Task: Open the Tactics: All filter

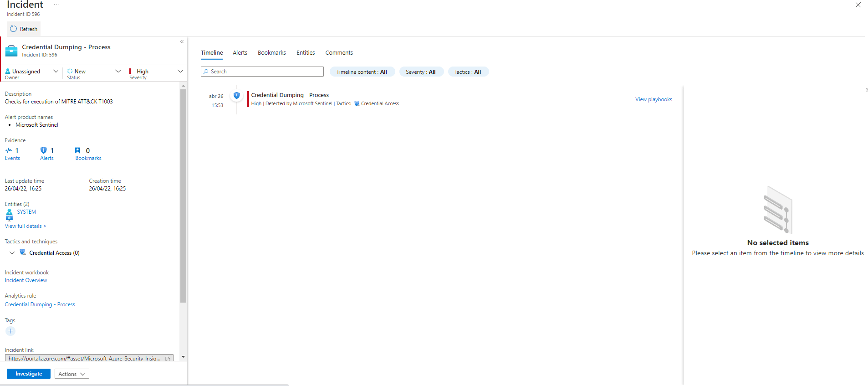Action: pyautogui.click(x=468, y=72)
